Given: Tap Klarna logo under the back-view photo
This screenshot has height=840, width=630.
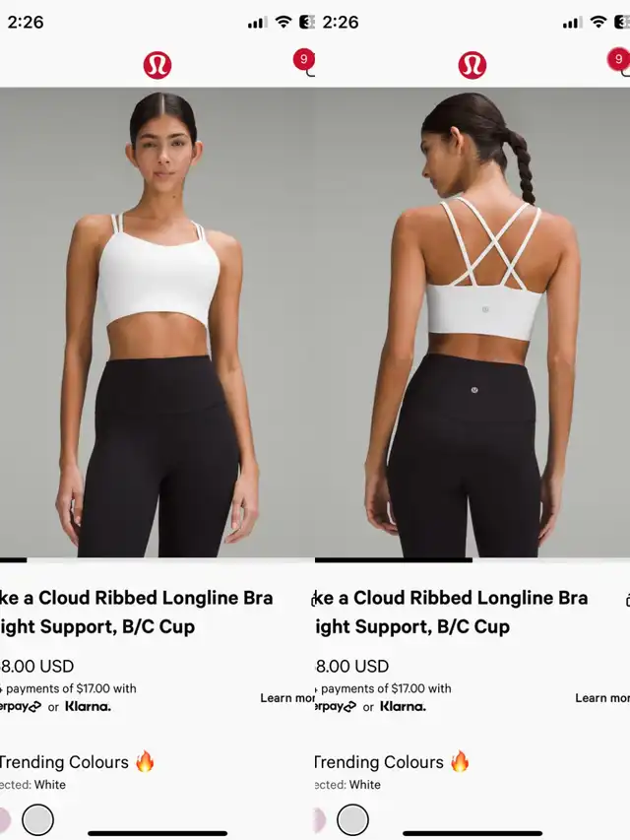Looking at the screenshot, I should pos(403,707).
